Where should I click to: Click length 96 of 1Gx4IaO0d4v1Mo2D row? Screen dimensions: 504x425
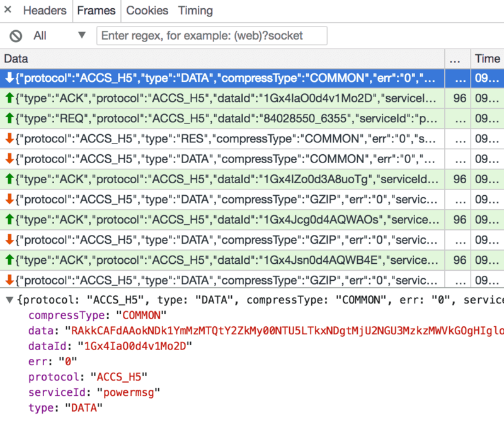460,98
